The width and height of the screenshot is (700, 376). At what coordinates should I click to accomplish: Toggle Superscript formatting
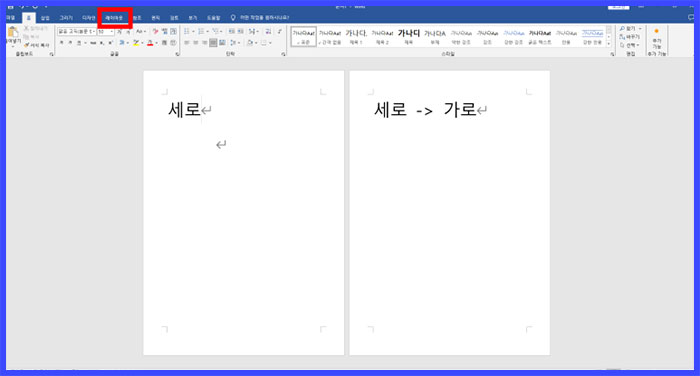[110, 43]
